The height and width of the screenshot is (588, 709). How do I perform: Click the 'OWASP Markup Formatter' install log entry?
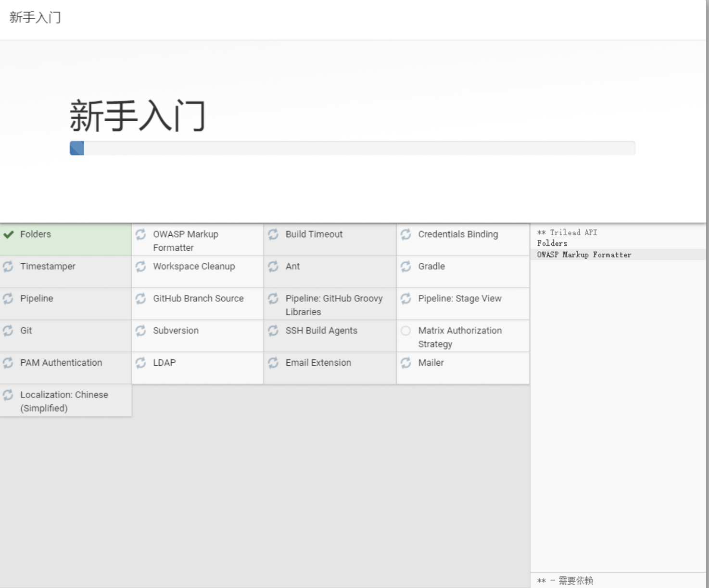pyautogui.click(x=584, y=255)
